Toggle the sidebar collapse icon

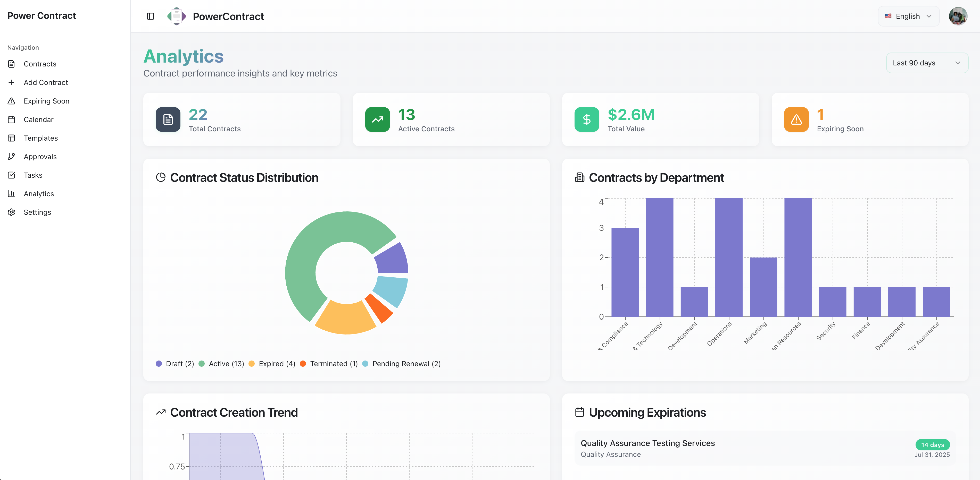[x=150, y=16]
